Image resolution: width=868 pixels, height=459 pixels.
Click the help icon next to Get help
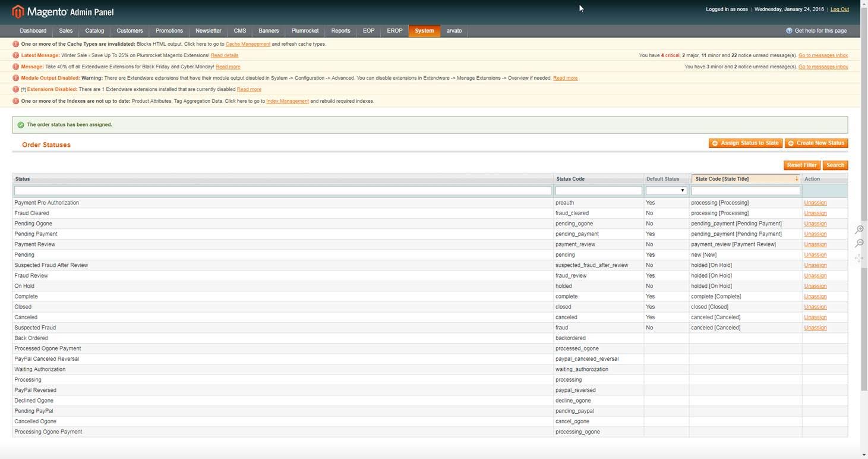point(789,30)
